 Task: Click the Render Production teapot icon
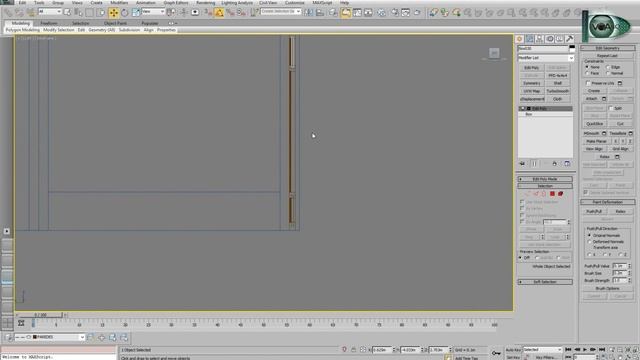(x=417, y=13)
